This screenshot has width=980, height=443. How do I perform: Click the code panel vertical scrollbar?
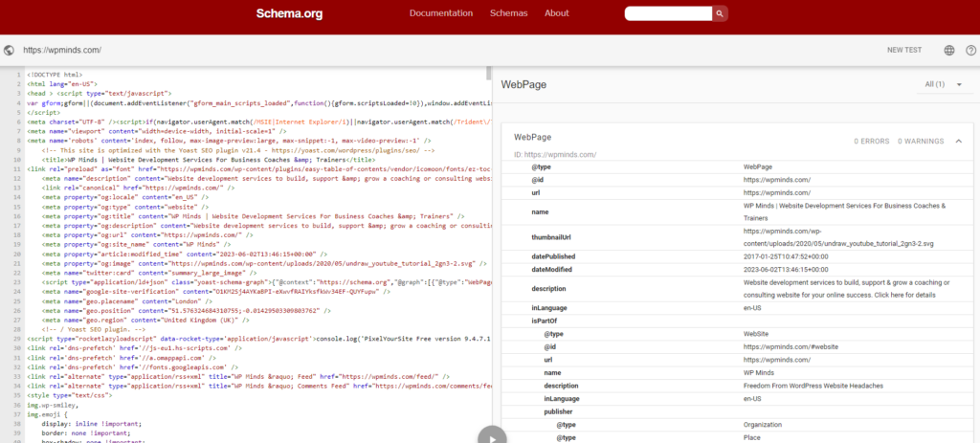click(x=489, y=74)
